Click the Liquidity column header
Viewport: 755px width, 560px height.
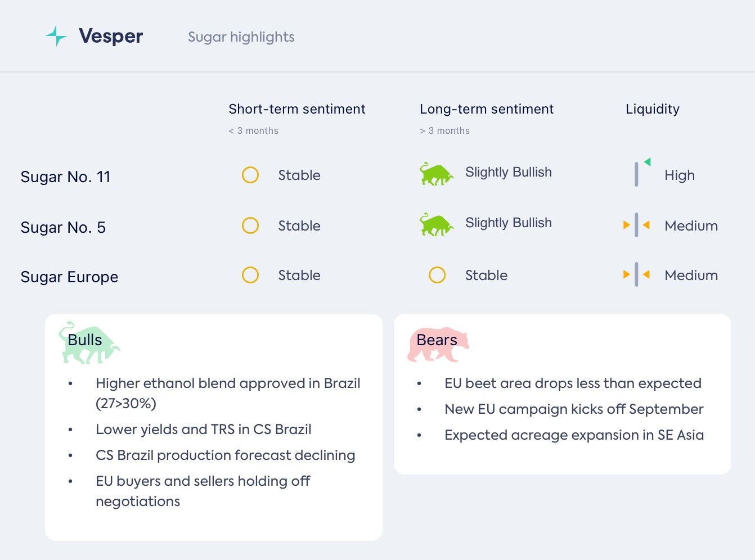pos(652,109)
